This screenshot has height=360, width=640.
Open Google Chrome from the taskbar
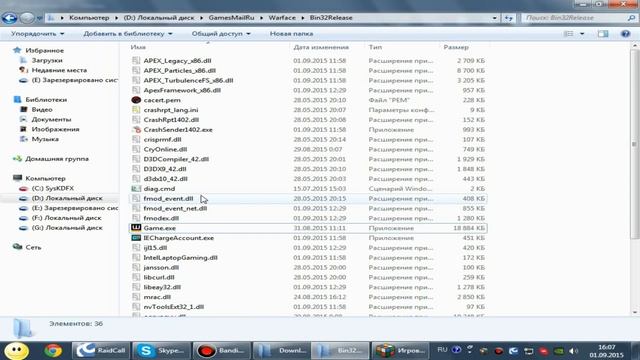pyautogui.click(x=53, y=351)
